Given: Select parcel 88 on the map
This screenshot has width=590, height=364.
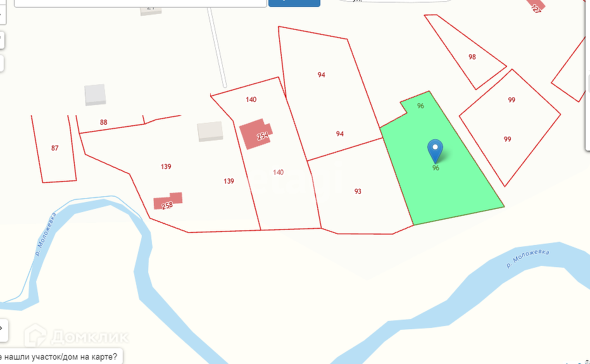Looking at the screenshot, I should coord(103,122).
